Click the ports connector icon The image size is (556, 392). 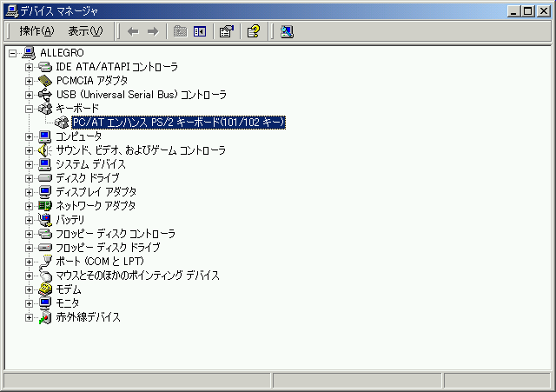click(x=45, y=262)
